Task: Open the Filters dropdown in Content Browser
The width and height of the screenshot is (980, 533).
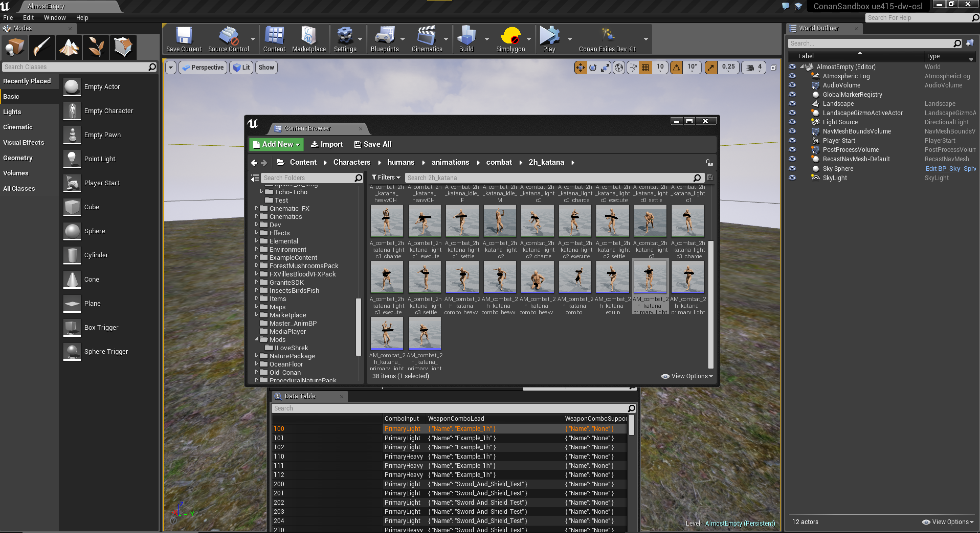Action: [386, 177]
